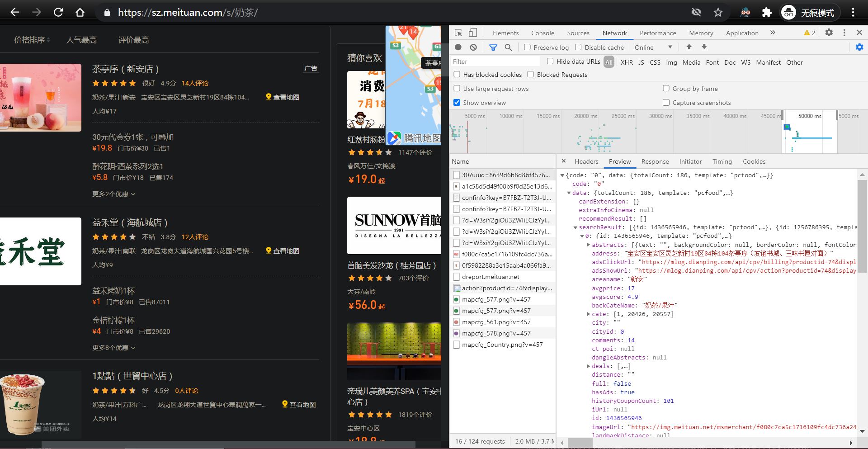Close the request details pane
Viewport: 868px width, 449px height.
click(563, 161)
